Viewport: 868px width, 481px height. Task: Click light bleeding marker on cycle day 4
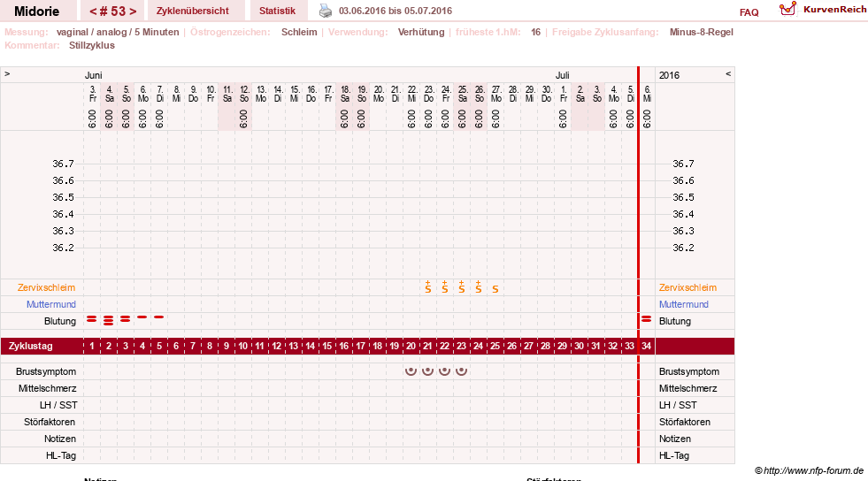tap(142, 317)
